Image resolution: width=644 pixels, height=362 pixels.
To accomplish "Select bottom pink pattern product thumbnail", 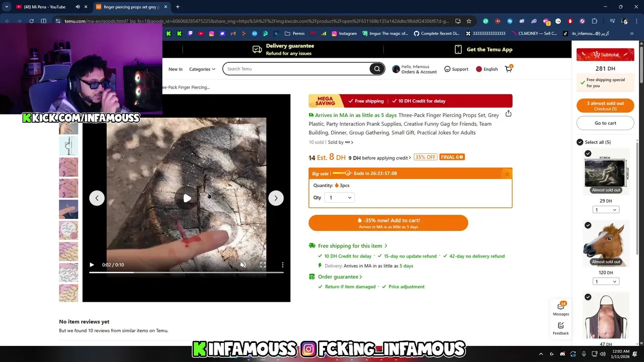I will coord(68,293).
